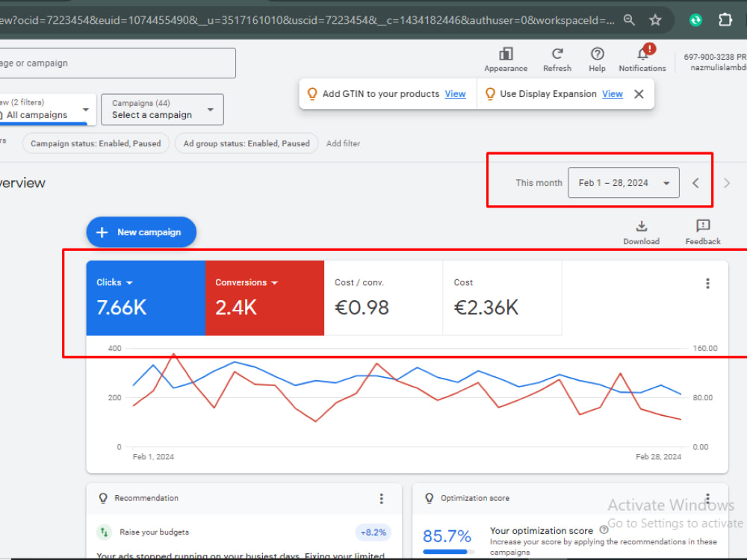747x560 pixels.
Task: Expand the Feb 1 – 28, 2024 date picker
Action: click(x=623, y=182)
